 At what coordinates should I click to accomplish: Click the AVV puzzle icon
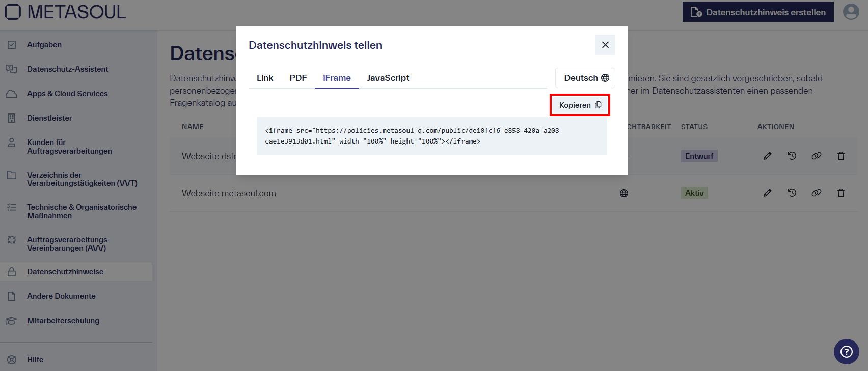[x=12, y=240]
